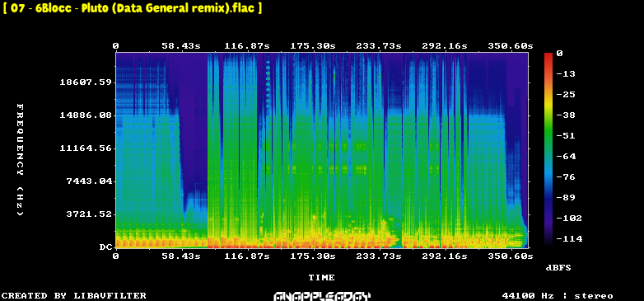Click the FREQUENCY (Hz) axis title
Screen dimensions: 644x301
(x=20, y=159)
